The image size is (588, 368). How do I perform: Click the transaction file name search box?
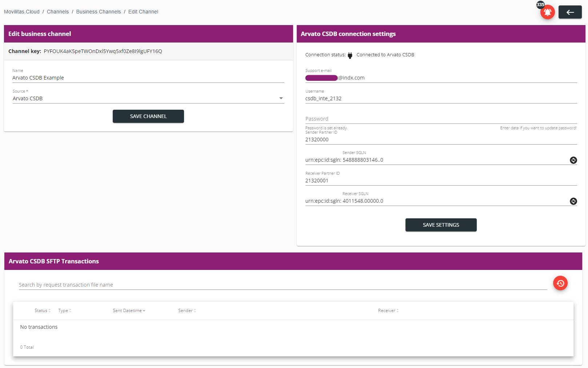coord(283,285)
